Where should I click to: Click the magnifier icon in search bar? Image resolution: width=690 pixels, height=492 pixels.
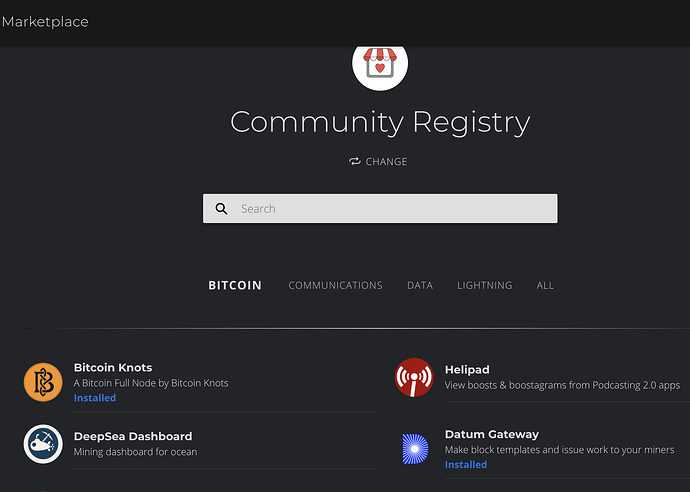221,209
